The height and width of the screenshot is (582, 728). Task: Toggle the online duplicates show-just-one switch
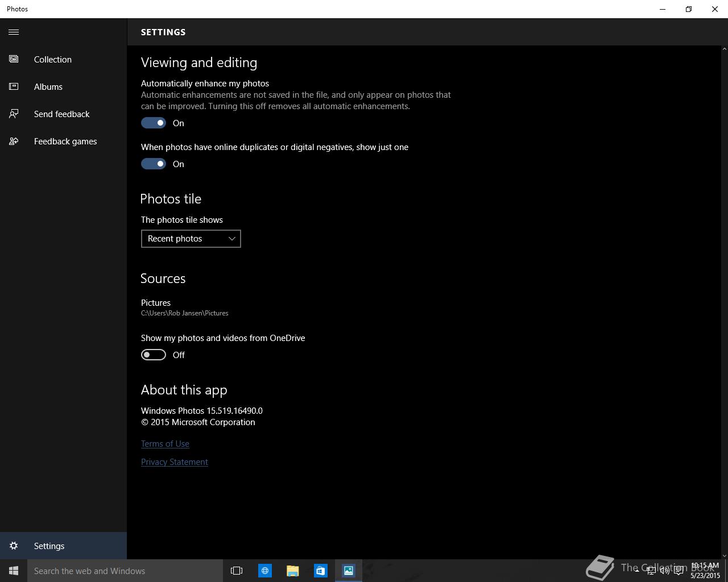tap(154, 164)
